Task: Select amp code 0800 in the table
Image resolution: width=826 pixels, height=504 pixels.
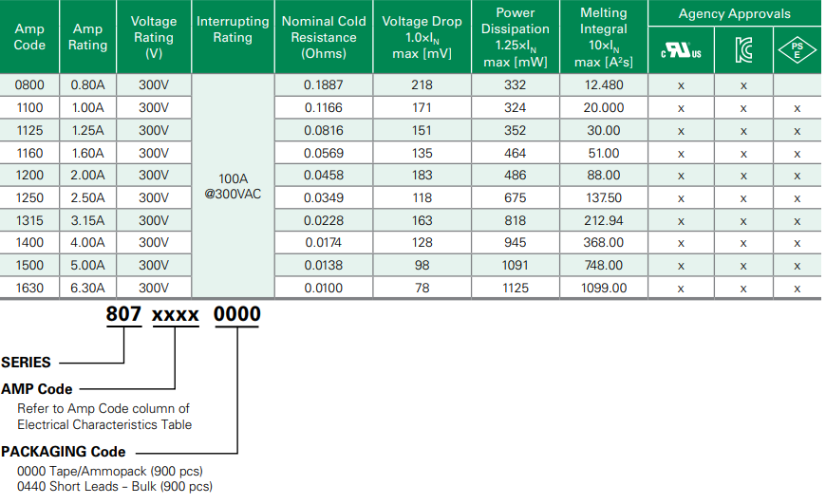Action: 30,85
